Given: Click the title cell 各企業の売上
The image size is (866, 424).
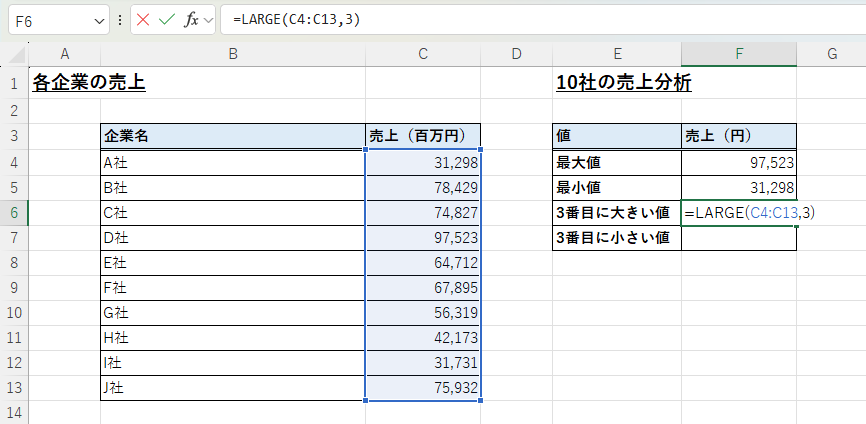Looking at the screenshot, I should tap(89, 83).
